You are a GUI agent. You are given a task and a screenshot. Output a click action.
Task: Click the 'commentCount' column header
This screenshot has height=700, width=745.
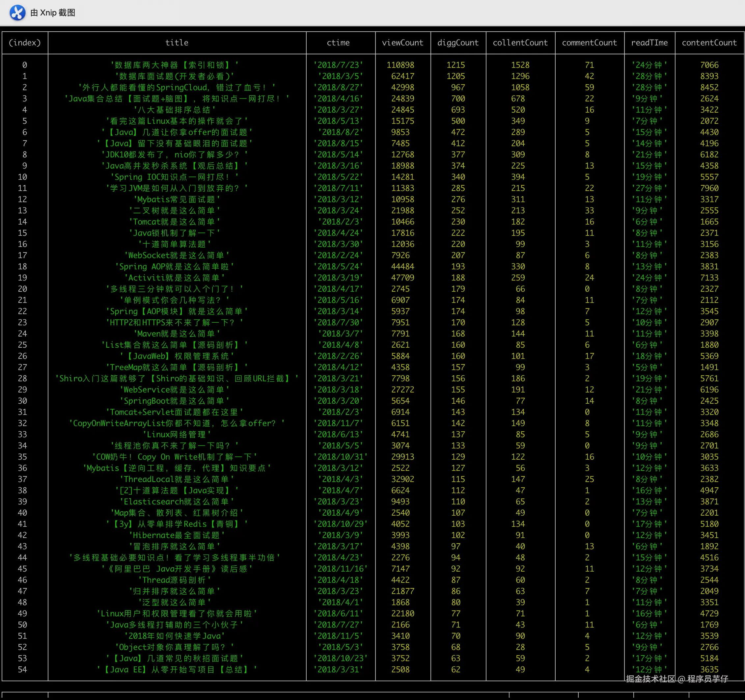589,43
